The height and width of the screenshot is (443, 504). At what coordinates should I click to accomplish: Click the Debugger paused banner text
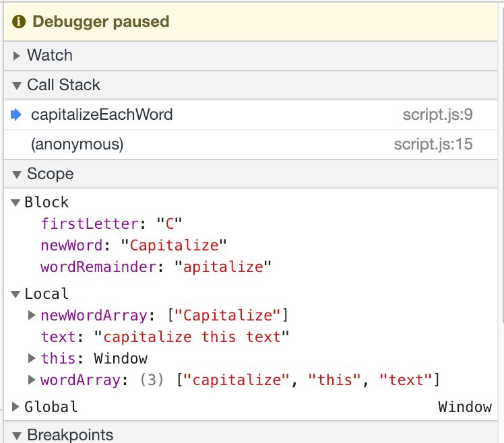point(101,22)
